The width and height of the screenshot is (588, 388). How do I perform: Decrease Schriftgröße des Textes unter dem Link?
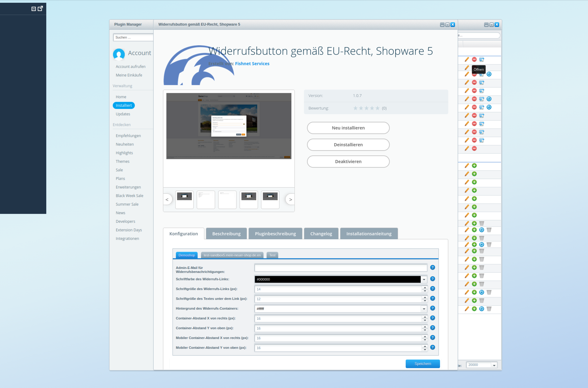pyautogui.click(x=425, y=300)
